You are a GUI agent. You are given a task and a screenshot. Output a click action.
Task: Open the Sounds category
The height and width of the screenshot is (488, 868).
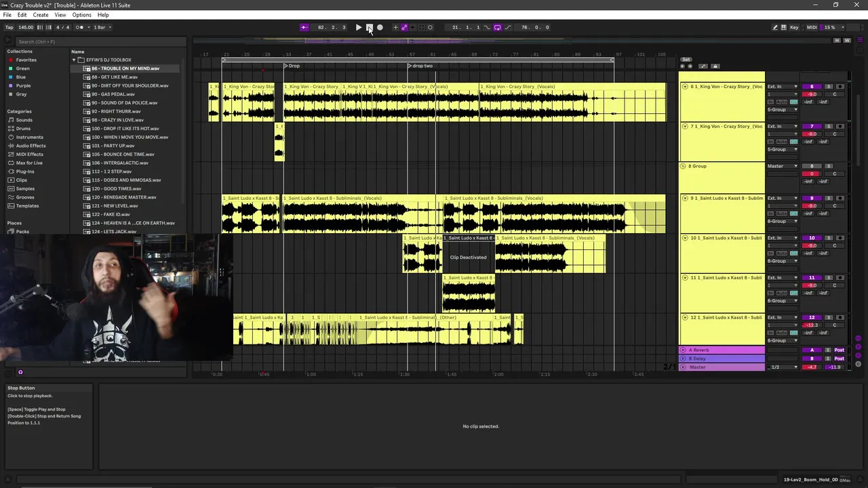(x=24, y=120)
